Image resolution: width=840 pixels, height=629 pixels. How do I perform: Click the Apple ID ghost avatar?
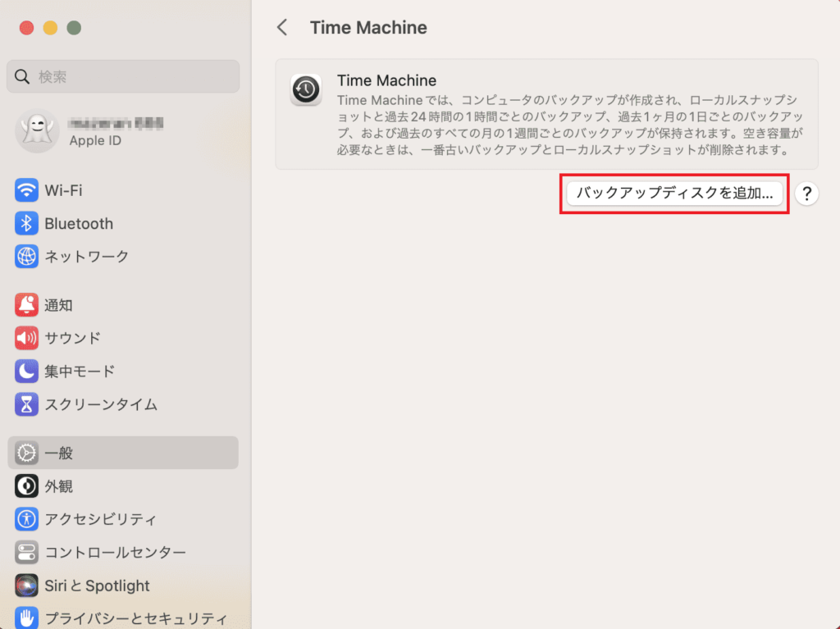pyautogui.click(x=37, y=130)
